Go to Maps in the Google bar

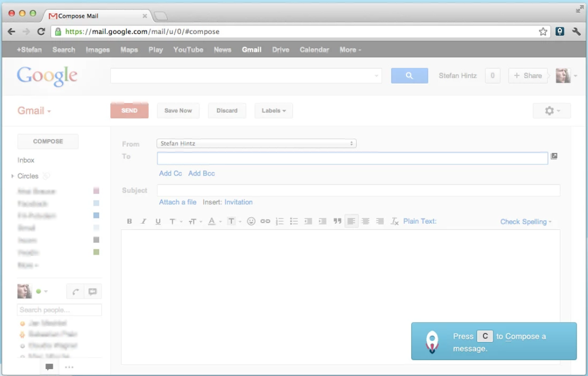[129, 49]
